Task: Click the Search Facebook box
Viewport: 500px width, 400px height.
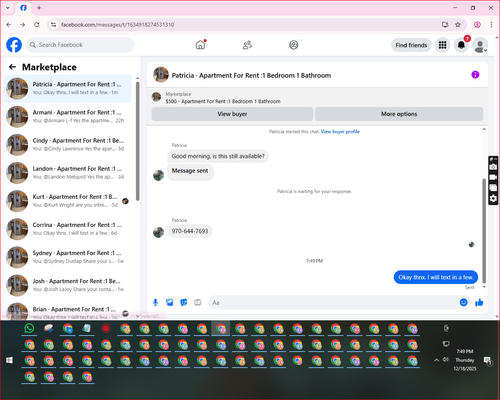Action: (80, 45)
